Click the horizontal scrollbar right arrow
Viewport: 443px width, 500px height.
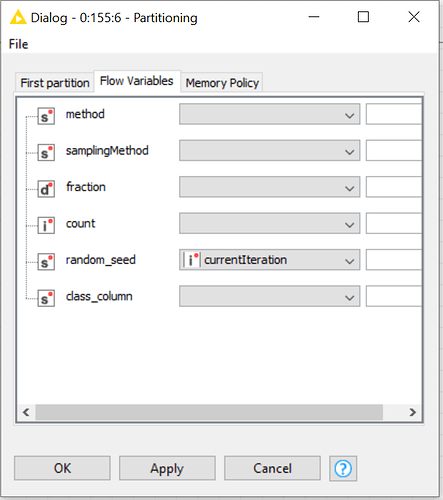(x=413, y=412)
